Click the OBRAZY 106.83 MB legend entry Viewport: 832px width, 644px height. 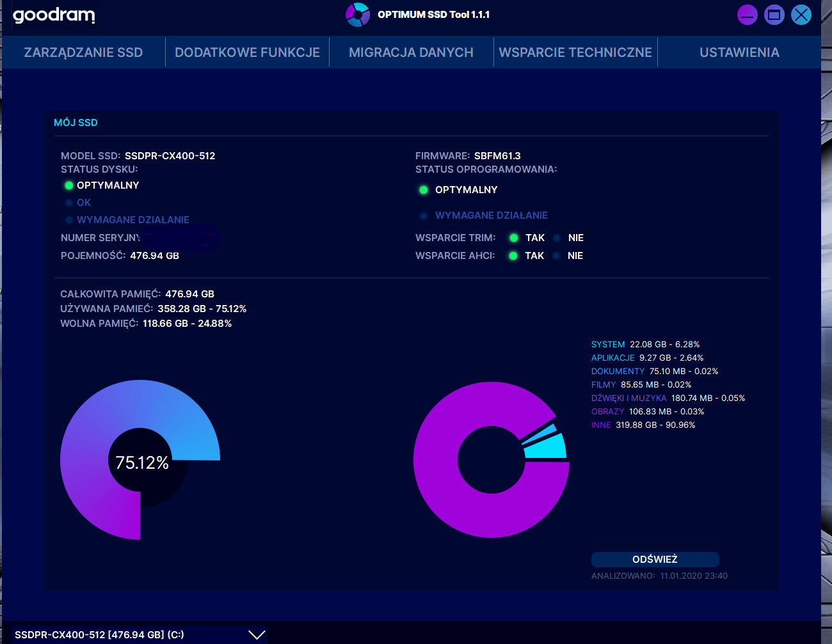coord(648,412)
